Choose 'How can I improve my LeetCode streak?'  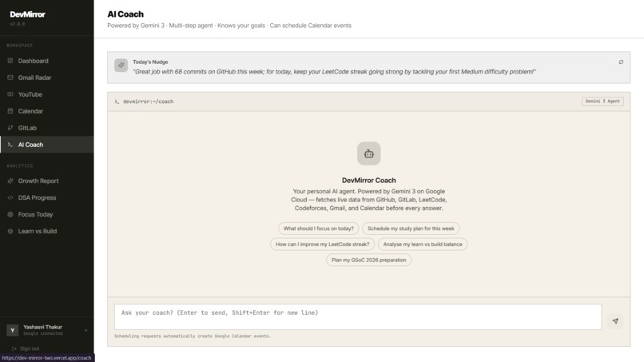tap(323, 244)
